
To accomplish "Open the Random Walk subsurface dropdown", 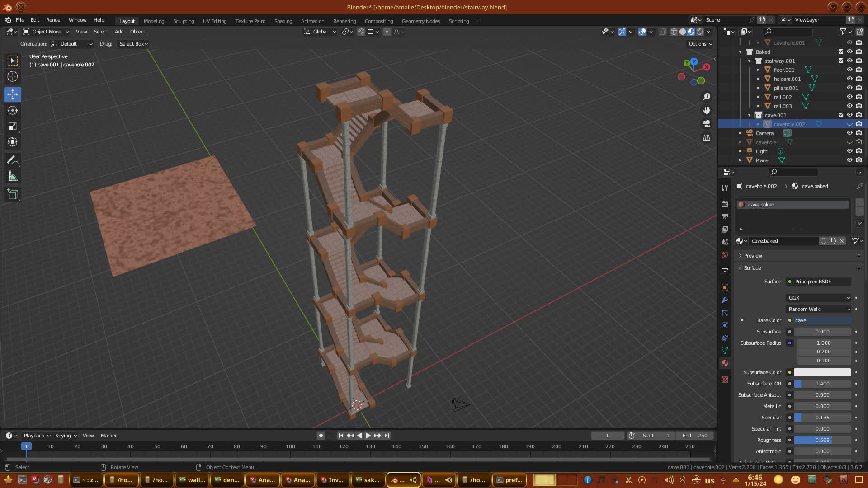I will click(x=819, y=309).
